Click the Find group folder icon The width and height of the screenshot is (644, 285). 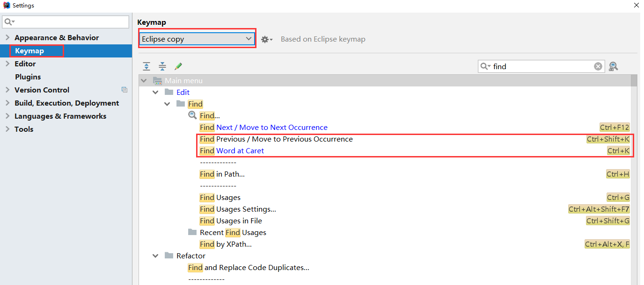pos(181,104)
